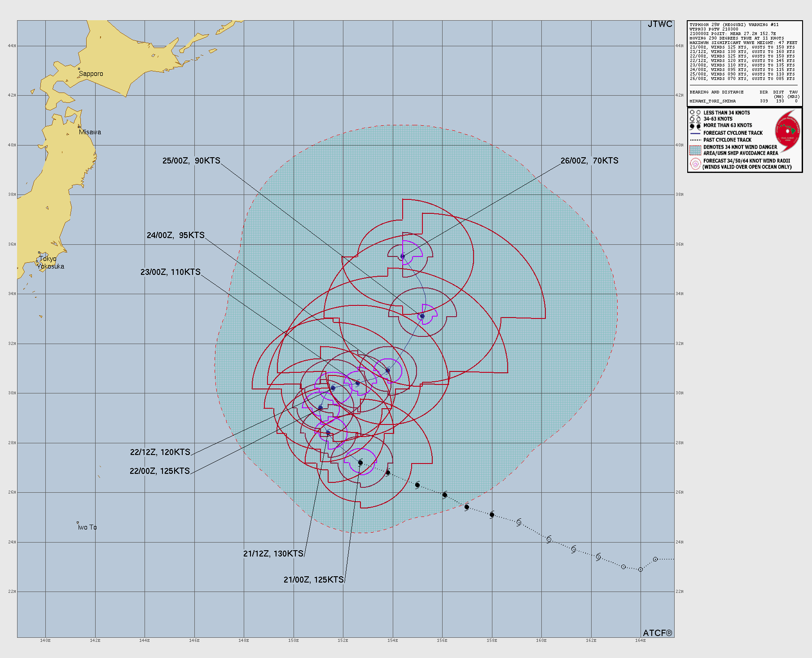Screen dimensions: 812x658
Task: Click the Less Than 34 Knots legend symbol
Action: pyautogui.click(x=695, y=113)
